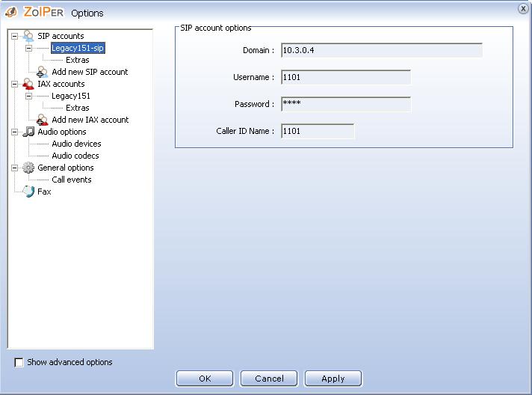Select the Legacy151-sip account
The image size is (532, 395).
[78, 48]
